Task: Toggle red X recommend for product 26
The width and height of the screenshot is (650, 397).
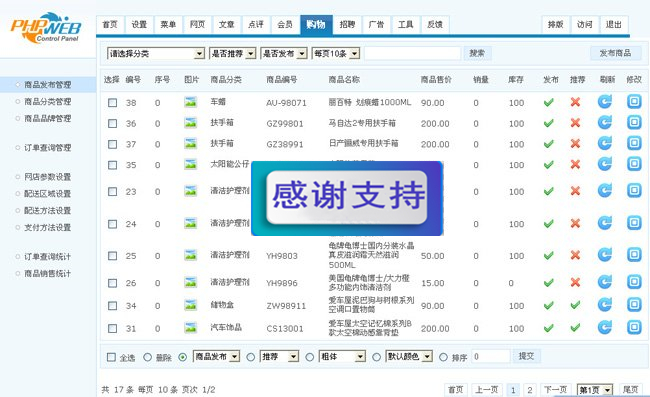Action: point(575,282)
